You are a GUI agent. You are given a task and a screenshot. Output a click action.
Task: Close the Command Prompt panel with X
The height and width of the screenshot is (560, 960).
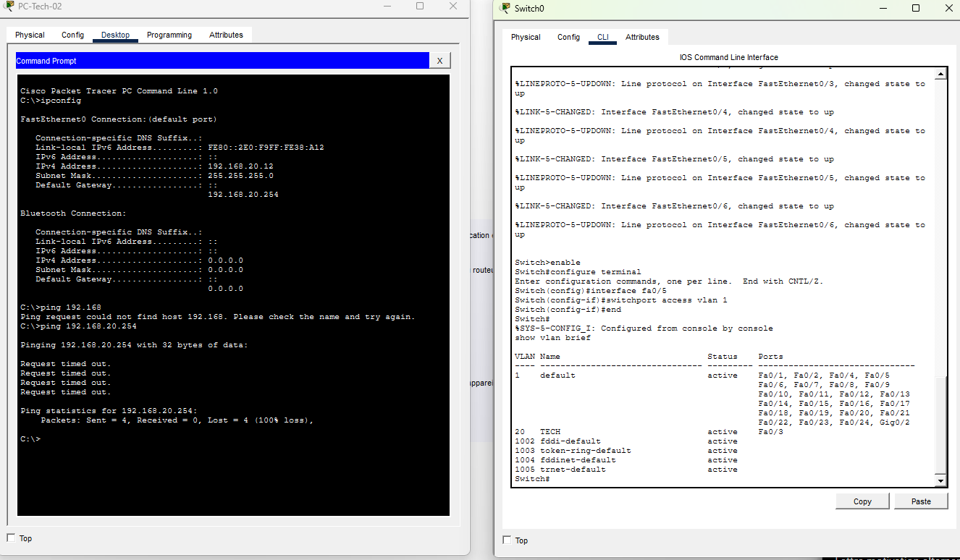coord(439,61)
